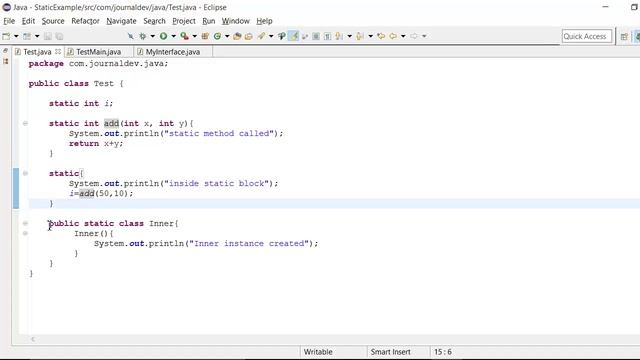Open the Help menu
The width and height of the screenshot is (640, 360).
click(x=264, y=21)
